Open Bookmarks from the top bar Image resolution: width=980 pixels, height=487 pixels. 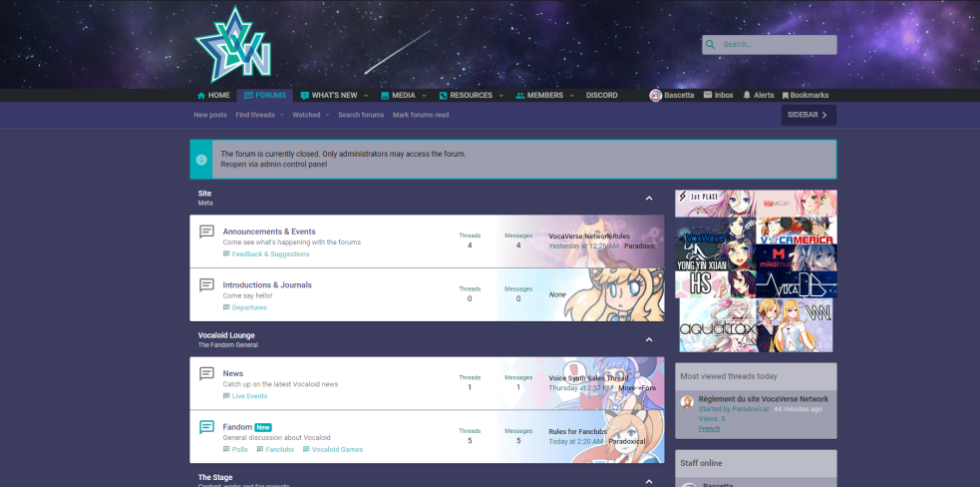click(x=805, y=95)
